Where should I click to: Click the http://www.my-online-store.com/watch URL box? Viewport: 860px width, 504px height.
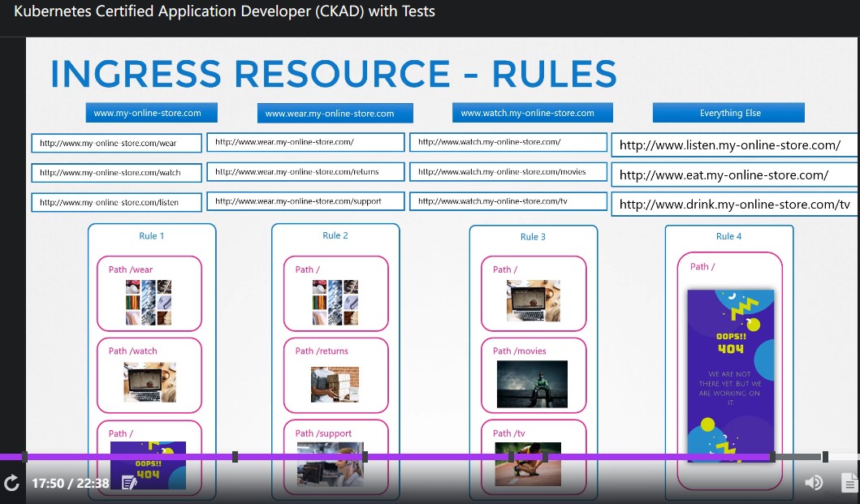pyautogui.click(x=116, y=173)
